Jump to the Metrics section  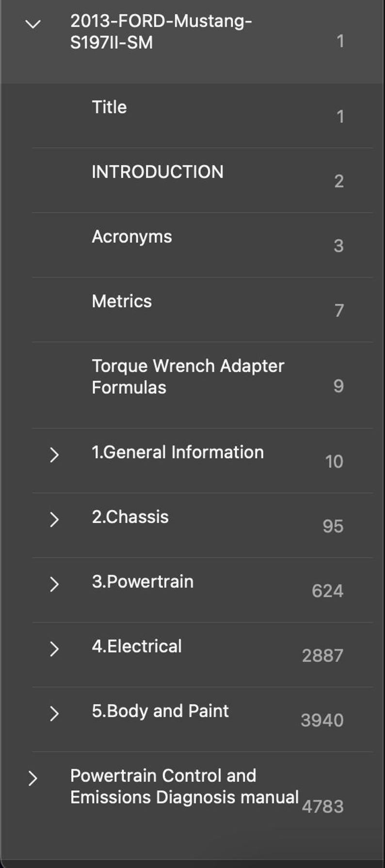[x=122, y=301]
